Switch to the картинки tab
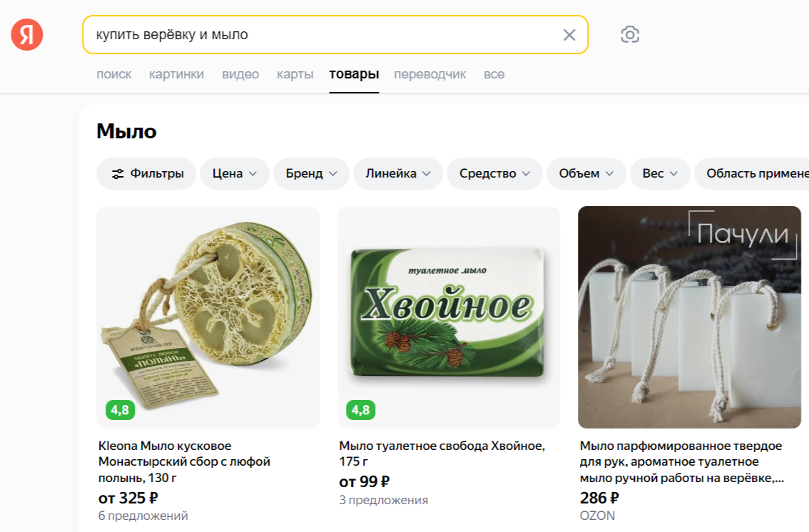 pos(176,74)
